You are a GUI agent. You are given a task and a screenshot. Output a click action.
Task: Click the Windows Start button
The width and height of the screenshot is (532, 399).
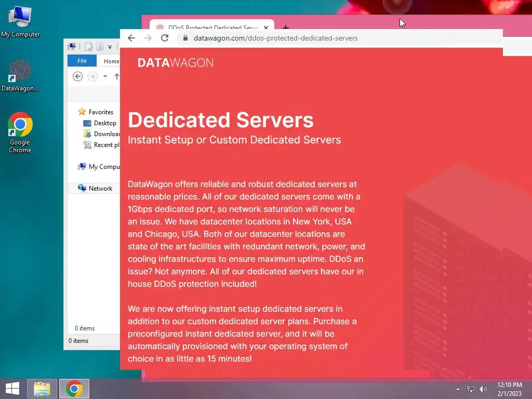(x=12, y=389)
